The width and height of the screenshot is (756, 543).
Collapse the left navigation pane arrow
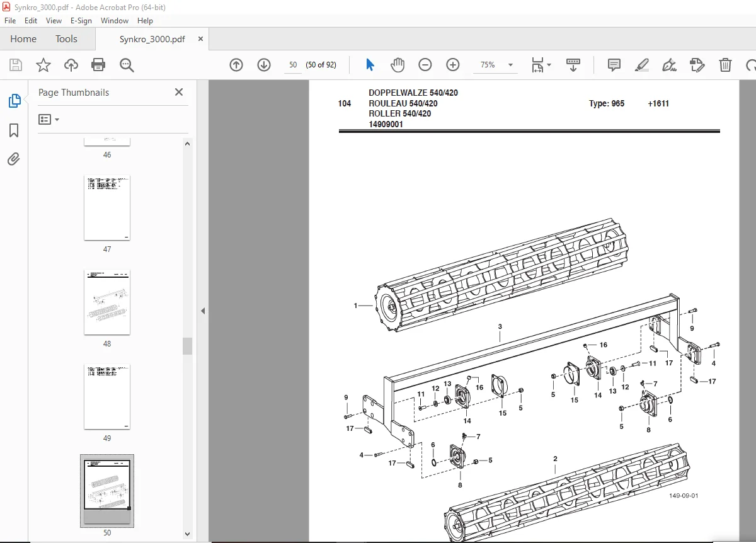203,311
